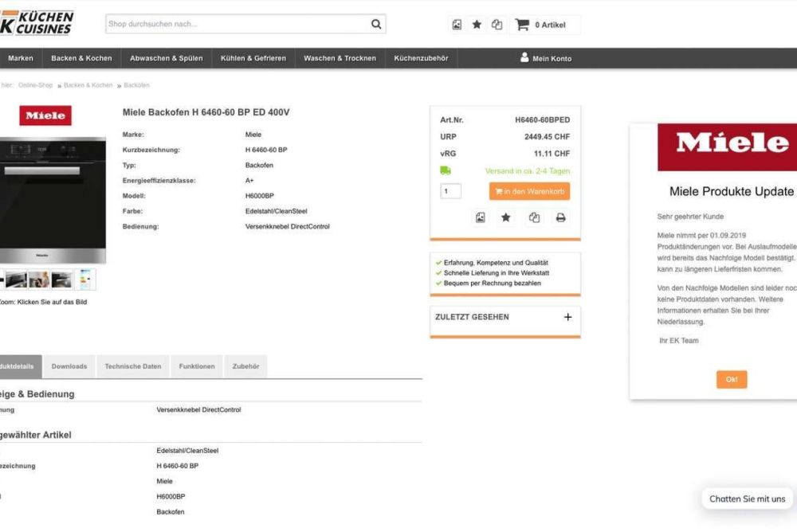Image resolution: width=797 pixels, height=532 pixels.
Task: Switch to the Downloads tab
Action: point(69,366)
